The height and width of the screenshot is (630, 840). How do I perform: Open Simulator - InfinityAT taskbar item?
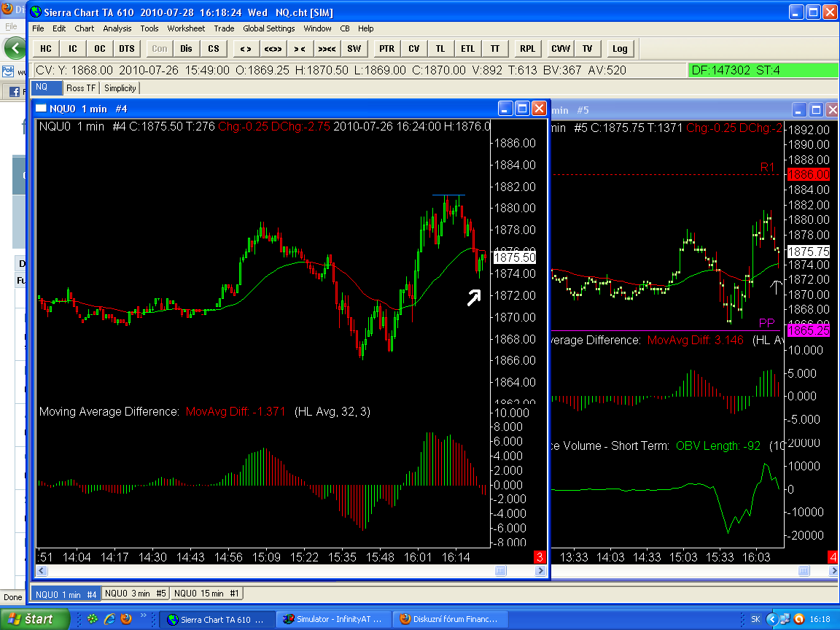(332, 619)
